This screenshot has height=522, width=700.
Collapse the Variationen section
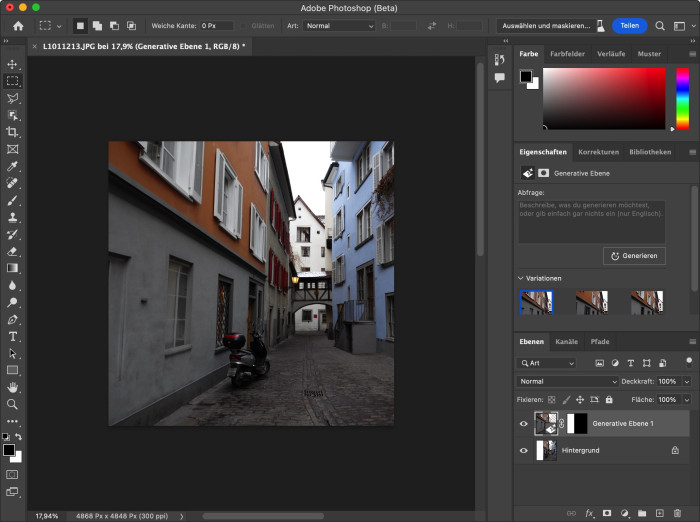click(521, 278)
